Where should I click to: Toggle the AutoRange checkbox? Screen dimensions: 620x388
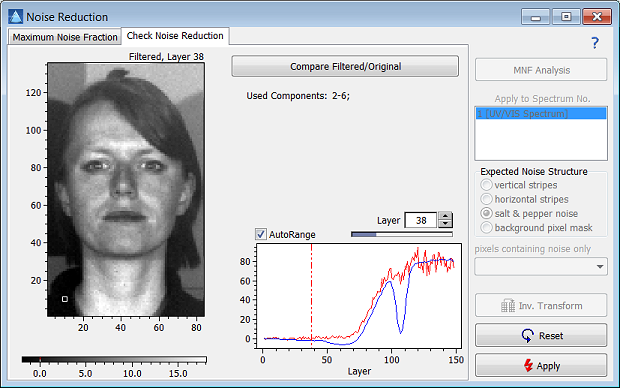(261, 234)
